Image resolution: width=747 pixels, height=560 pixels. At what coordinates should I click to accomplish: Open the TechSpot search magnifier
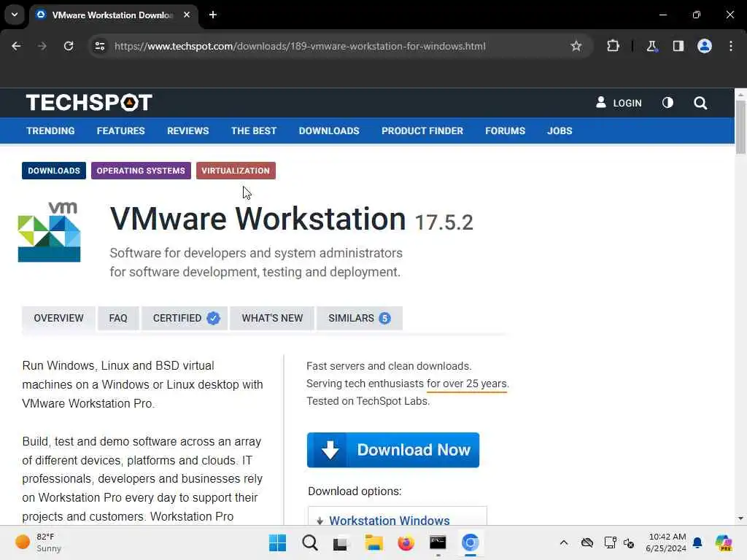pyautogui.click(x=700, y=103)
